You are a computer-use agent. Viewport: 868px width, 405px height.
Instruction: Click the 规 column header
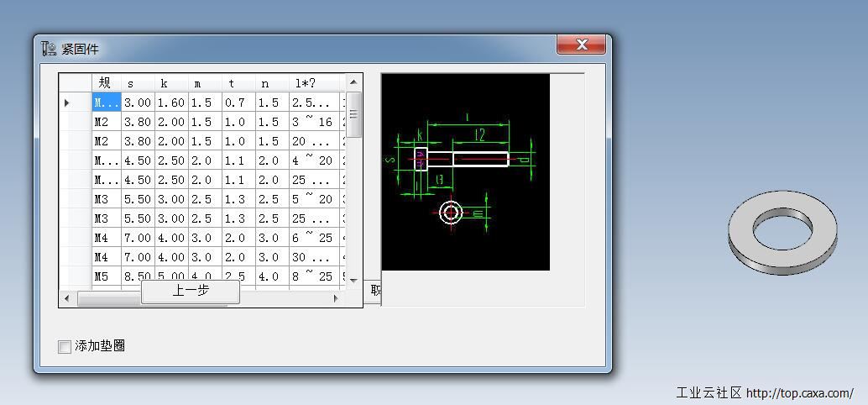(x=107, y=83)
